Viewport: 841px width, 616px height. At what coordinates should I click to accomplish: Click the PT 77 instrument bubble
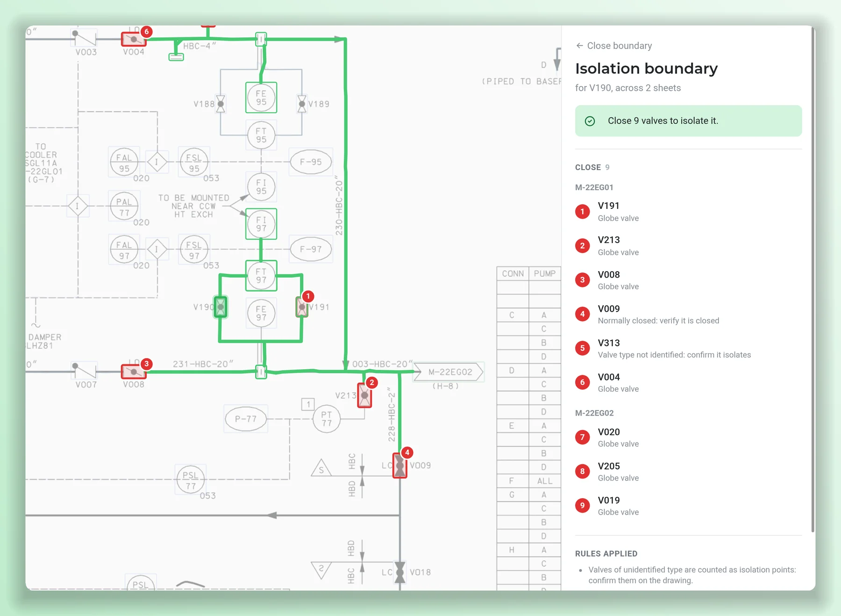point(327,419)
